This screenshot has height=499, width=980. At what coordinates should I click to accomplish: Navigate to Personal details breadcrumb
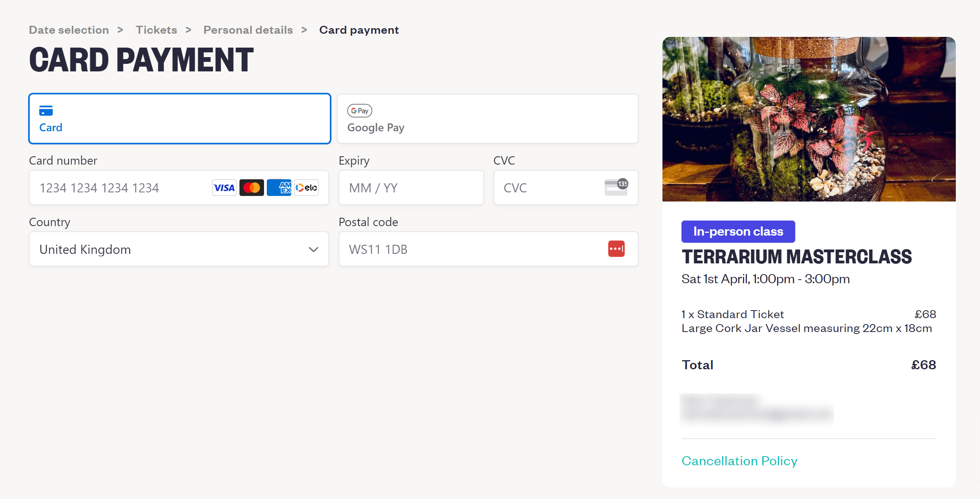(x=248, y=30)
